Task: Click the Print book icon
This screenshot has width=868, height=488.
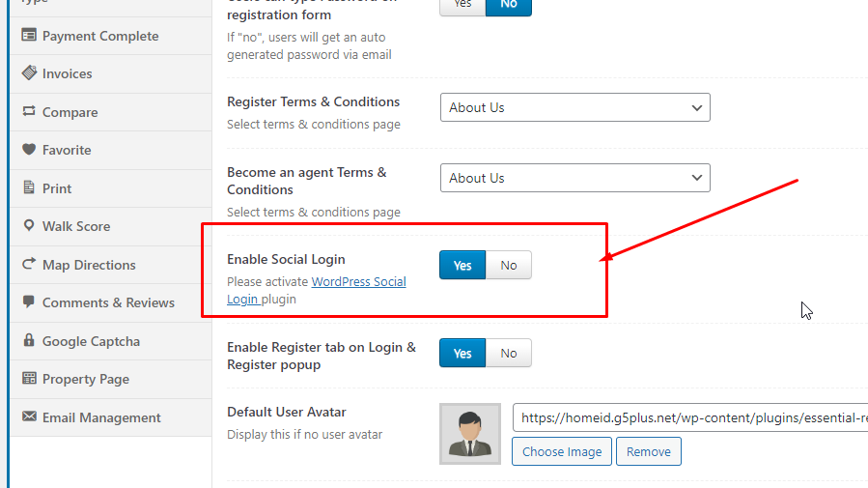Action: (29, 188)
